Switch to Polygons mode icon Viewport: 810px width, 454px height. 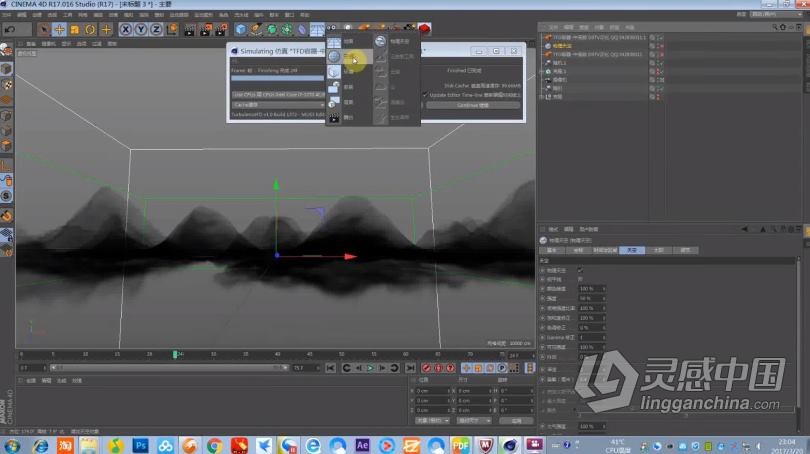(x=6, y=146)
